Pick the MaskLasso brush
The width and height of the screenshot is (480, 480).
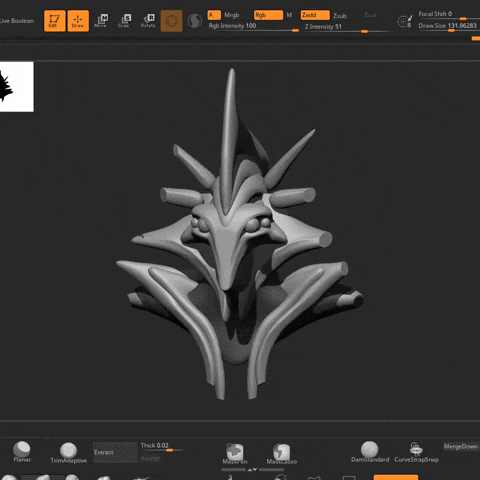tap(282, 454)
